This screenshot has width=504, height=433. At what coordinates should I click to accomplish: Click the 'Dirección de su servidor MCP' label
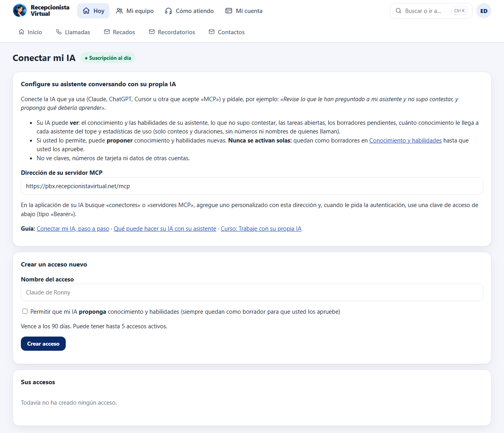(62, 173)
